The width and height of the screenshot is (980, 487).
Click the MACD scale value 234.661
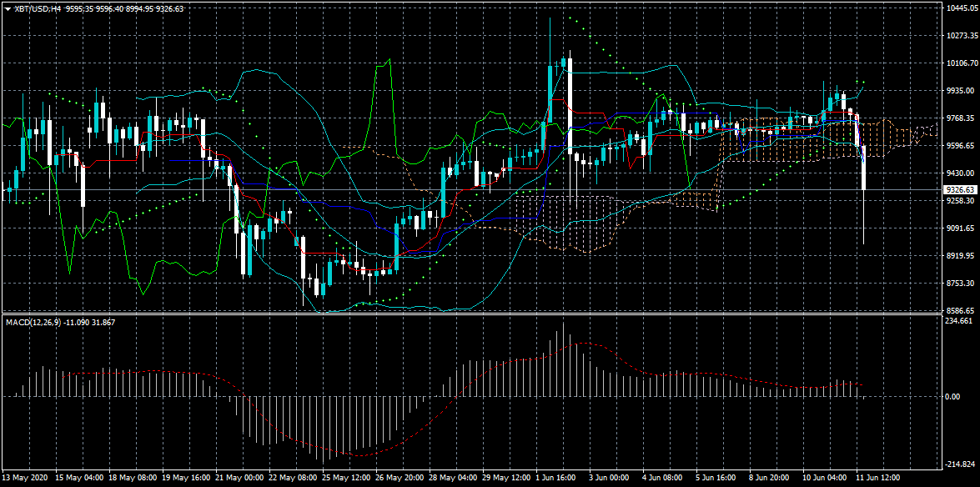[x=959, y=320]
